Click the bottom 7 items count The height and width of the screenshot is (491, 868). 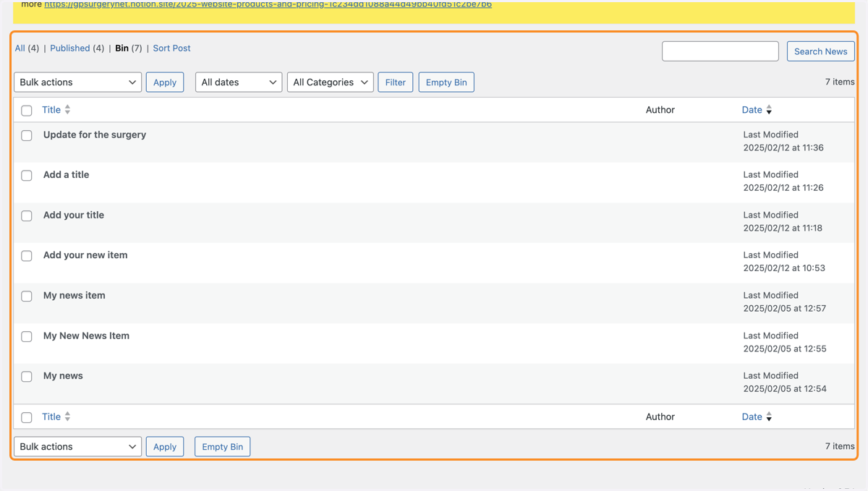tap(840, 446)
